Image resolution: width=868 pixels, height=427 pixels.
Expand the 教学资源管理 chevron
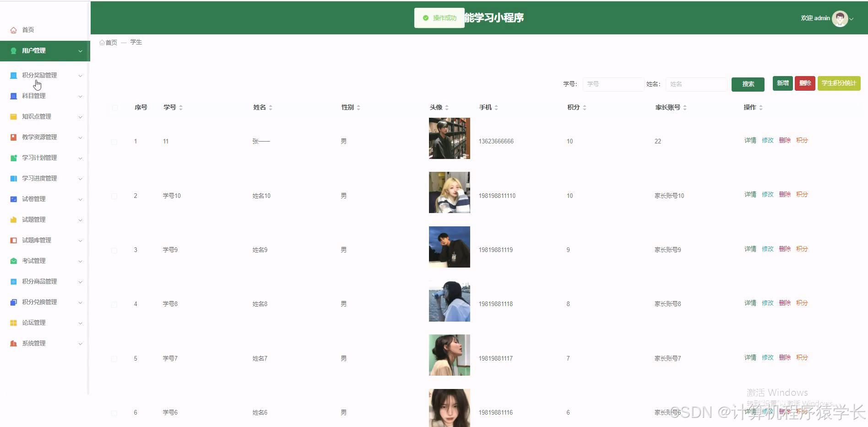pyautogui.click(x=80, y=137)
